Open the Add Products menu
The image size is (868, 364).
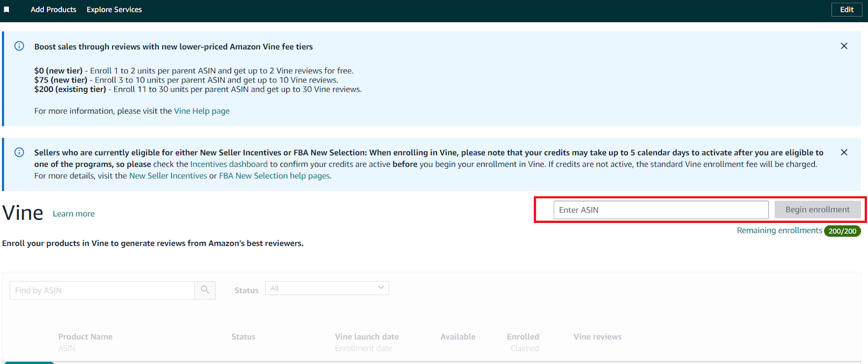(x=53, y=10)
